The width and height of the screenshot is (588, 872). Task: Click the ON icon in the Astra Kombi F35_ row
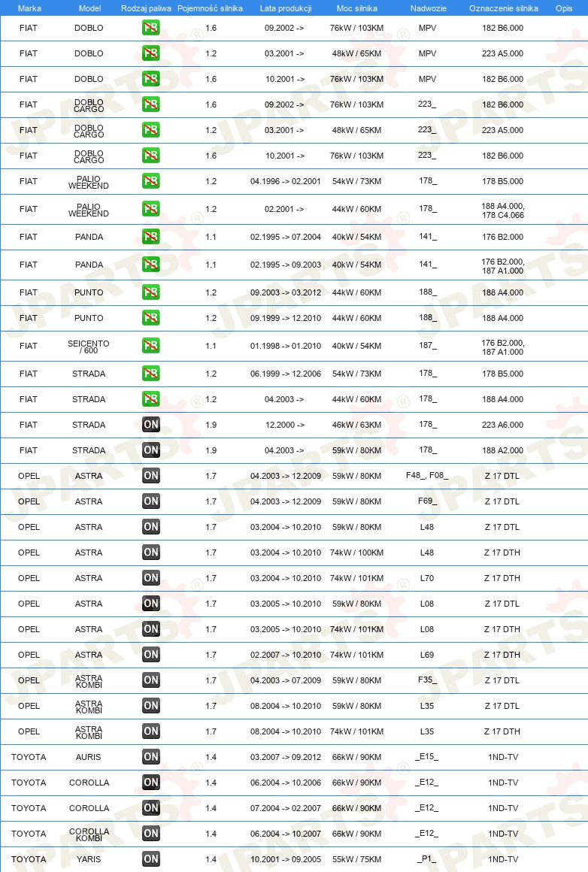(x=150, y=681)
